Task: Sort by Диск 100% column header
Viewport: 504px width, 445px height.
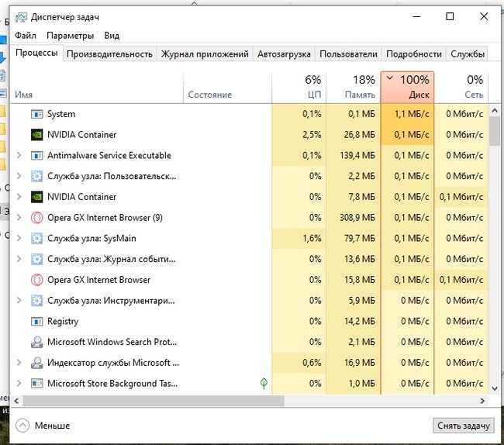Action: click(407, 88)
